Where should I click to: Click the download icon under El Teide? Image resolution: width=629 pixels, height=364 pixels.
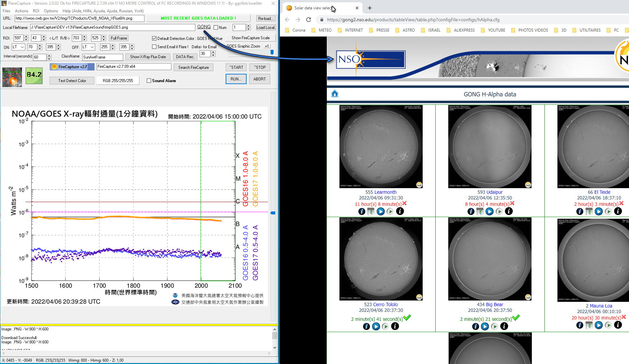[x=589, y=211]
